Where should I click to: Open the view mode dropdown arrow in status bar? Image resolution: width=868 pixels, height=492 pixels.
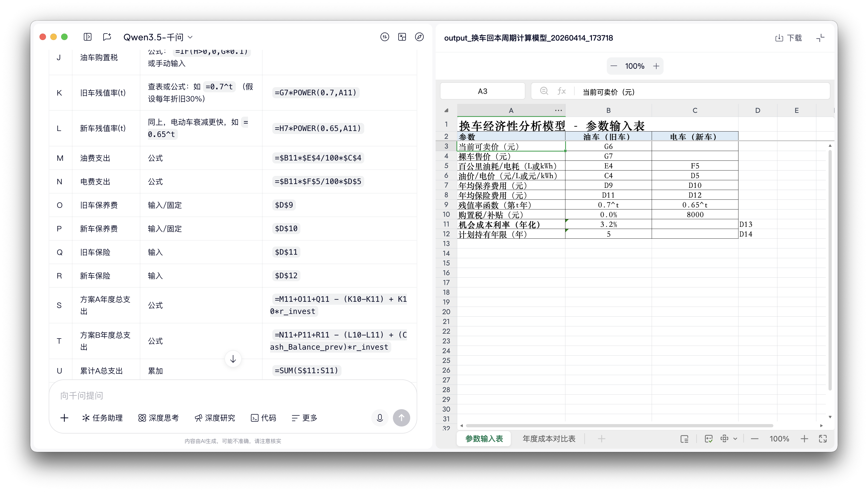735,439
